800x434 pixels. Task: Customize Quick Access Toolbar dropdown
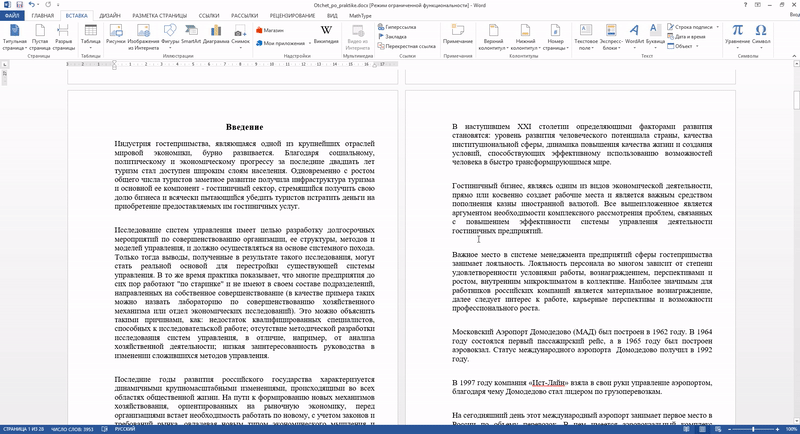pos(56,5)
